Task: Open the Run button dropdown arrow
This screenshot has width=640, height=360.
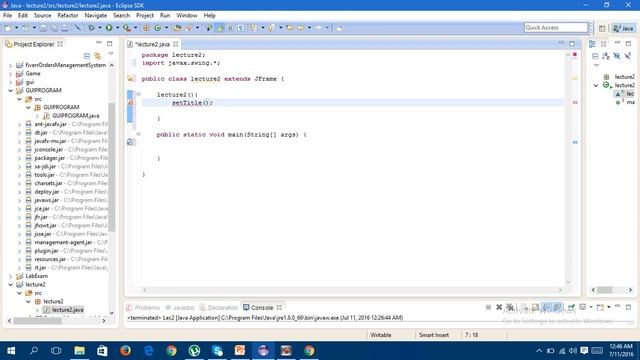Action: 117,28
